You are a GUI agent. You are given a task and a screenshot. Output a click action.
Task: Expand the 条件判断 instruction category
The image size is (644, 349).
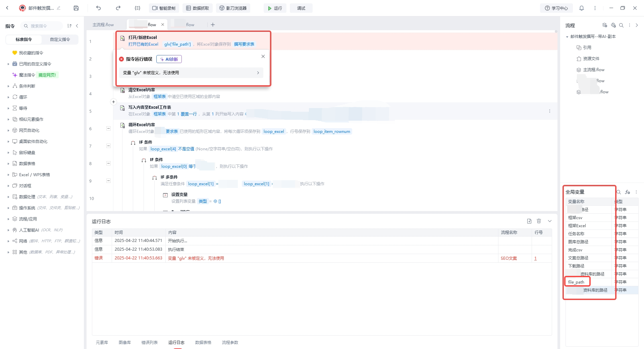point(8,86)
